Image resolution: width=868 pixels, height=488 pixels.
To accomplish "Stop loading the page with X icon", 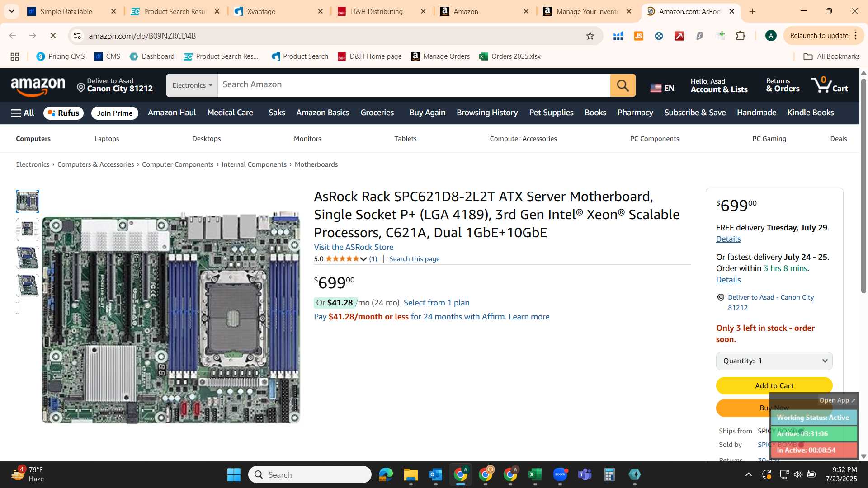I will 53,36.
